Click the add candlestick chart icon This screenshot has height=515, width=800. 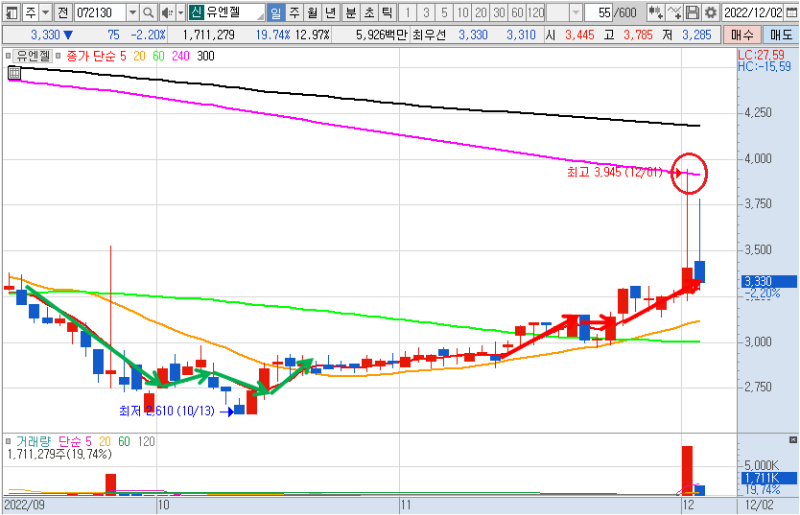[656, 12]
